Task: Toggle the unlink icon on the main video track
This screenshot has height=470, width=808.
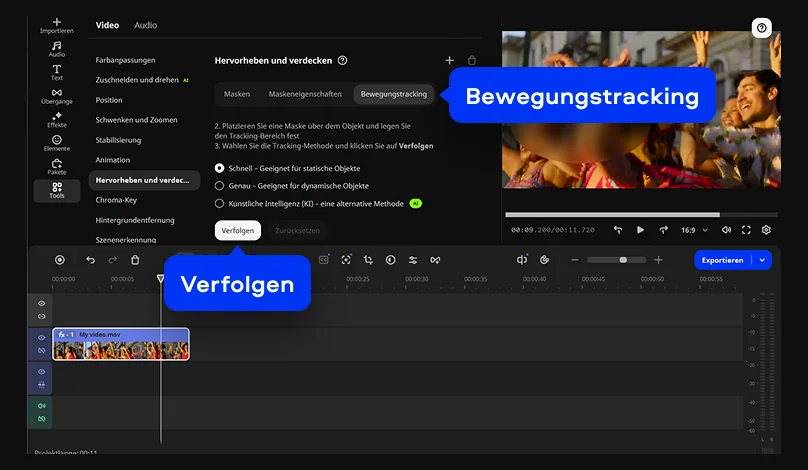Action: [42, 350]
